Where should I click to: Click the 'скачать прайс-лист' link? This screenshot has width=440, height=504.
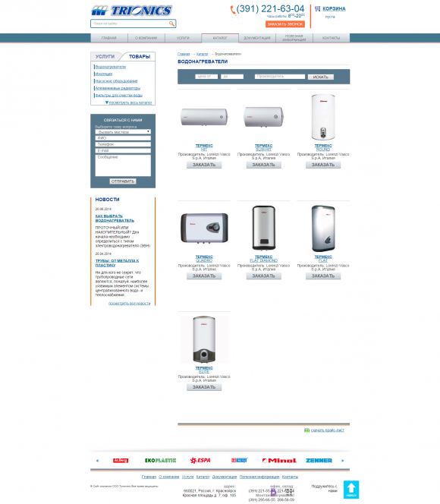point(328,430)
